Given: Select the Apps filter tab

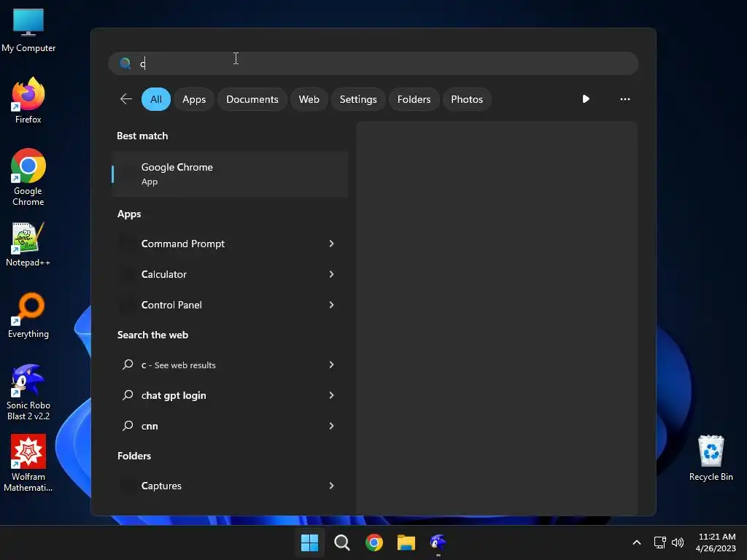Looking at the screenshot, I should click(194, 99).
